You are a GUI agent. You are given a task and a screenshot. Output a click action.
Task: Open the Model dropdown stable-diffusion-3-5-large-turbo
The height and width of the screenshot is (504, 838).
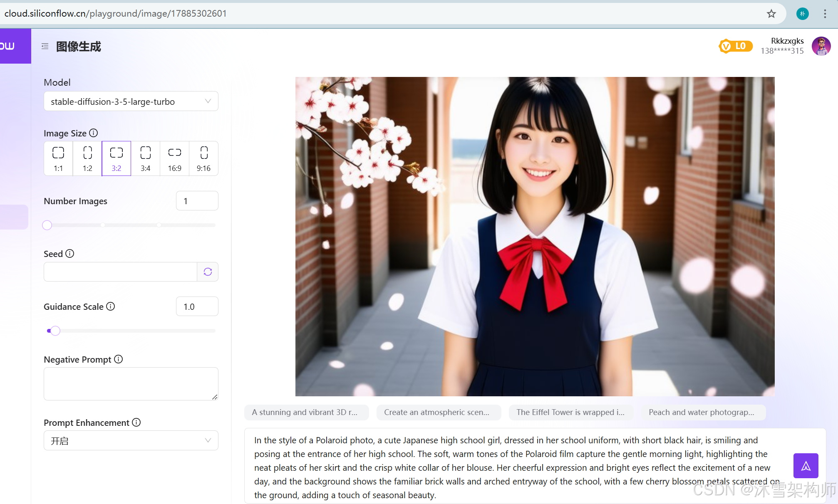coord(131,101)
